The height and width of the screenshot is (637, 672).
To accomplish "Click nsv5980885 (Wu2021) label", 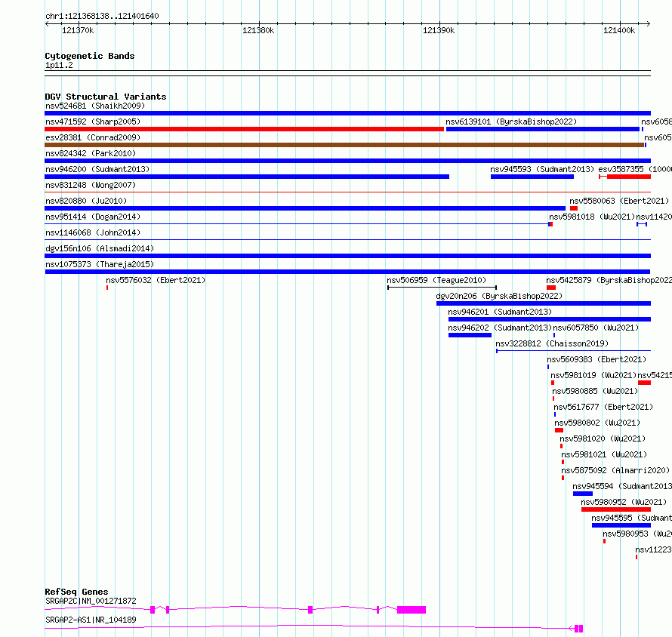I will (x=595, y=391).
